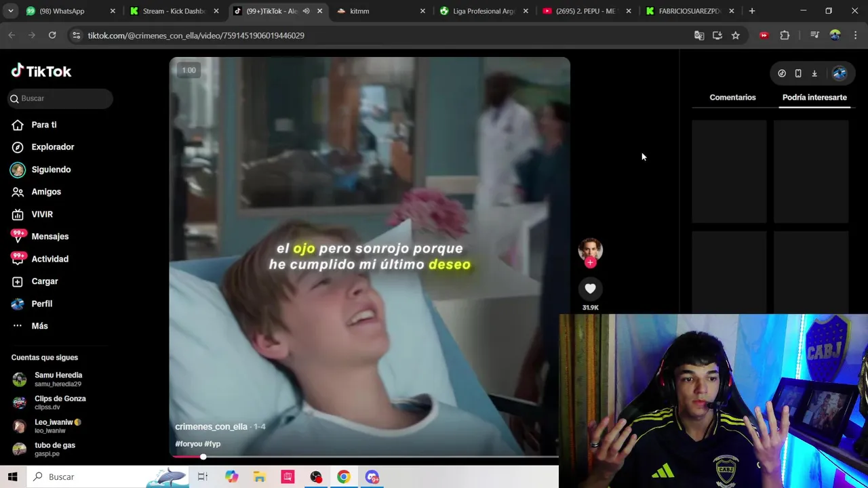Close the TikTok browser tab
Screen dimensions: 868x488
pyautogui.click(x=319, y=11)
